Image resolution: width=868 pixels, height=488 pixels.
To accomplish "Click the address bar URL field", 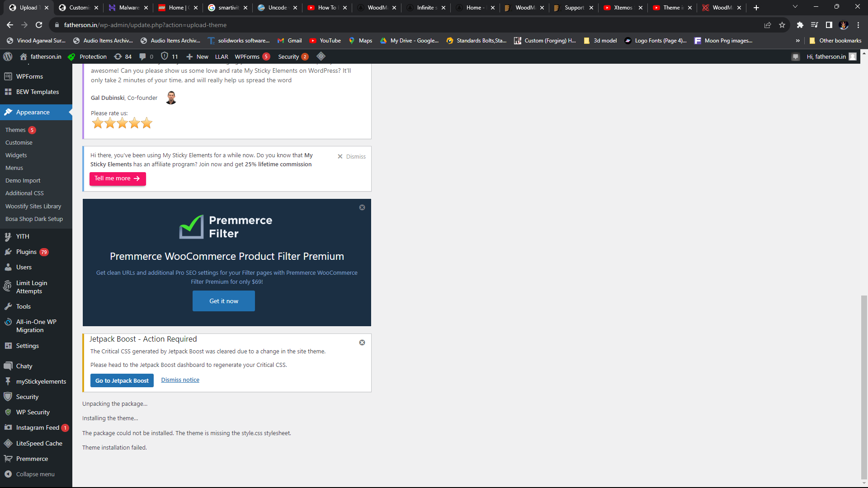I will (407, 25).
